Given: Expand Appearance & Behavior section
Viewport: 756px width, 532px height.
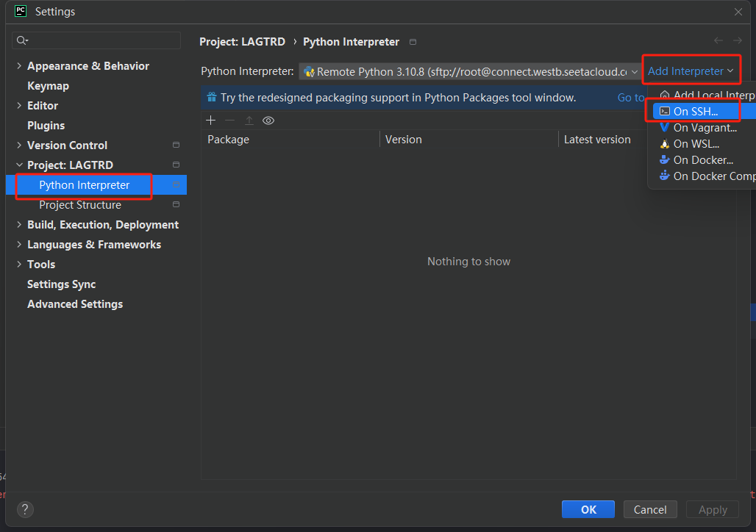Looking at the screenshot, I should point(19,66).
